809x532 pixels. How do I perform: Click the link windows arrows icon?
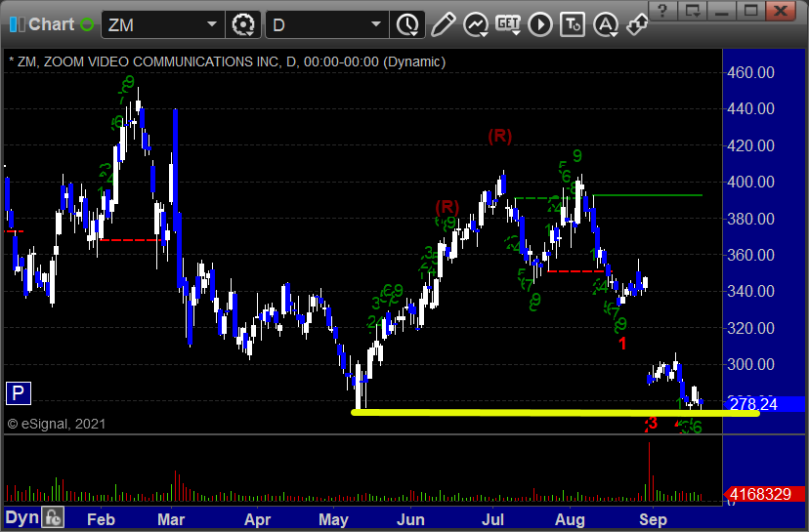pos(637,24)
